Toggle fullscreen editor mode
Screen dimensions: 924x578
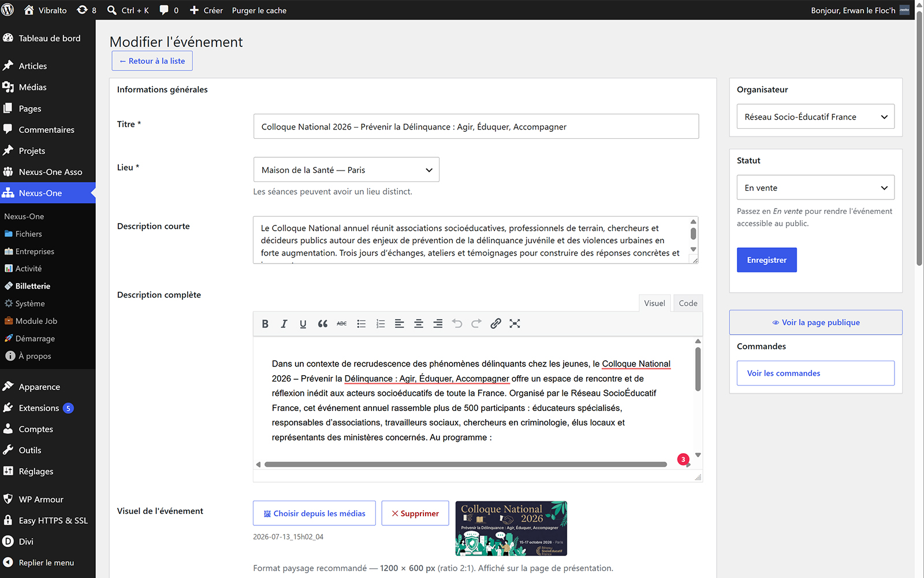coord(515,324)
